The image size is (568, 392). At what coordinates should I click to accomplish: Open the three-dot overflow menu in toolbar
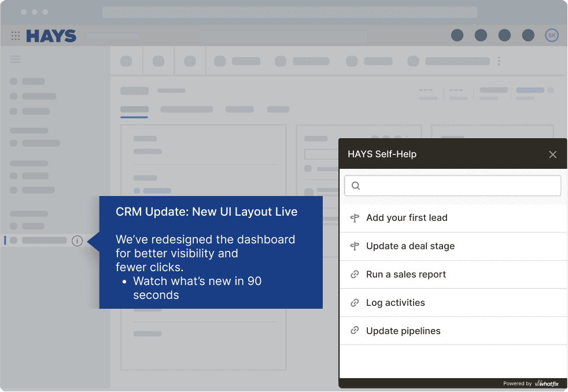tap(499, 61)
